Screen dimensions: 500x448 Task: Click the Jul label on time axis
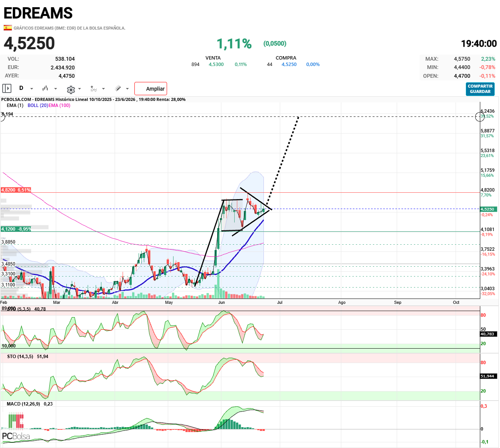click(280, 302)
